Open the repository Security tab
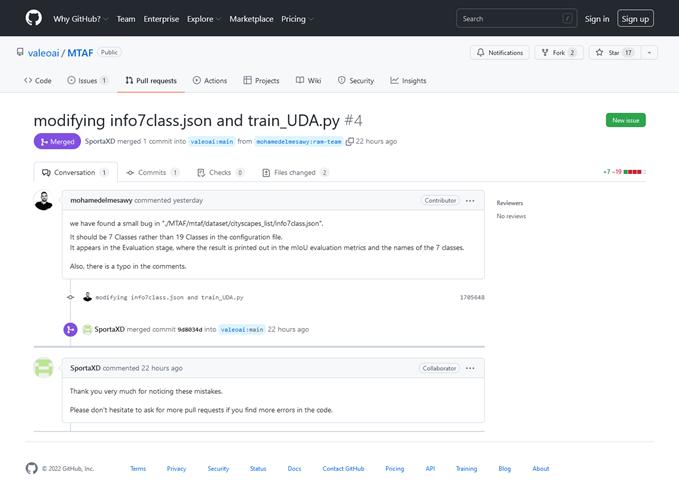679x499 pixels. pos(356,81)
